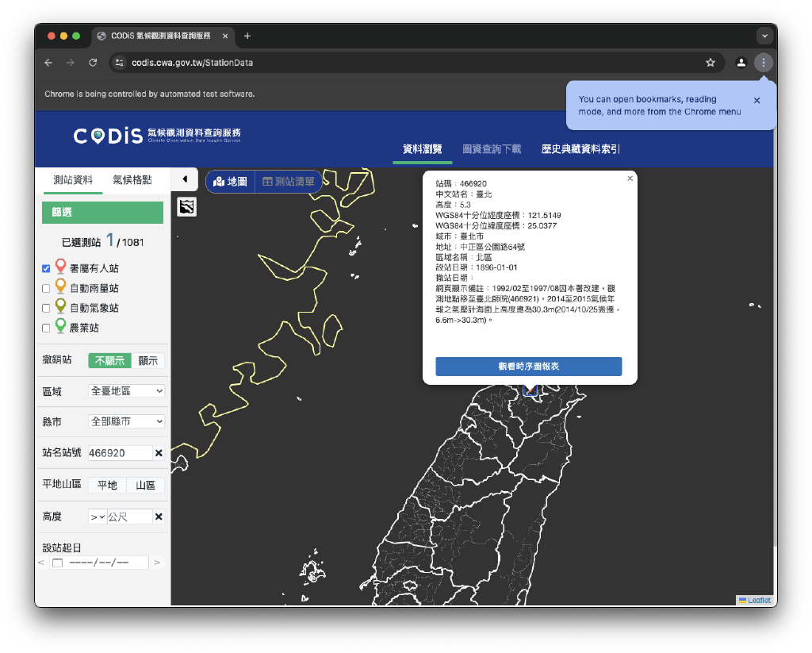Collapse the sidebar with the arrow button
Screen dimensions: 812x653
(x=186, y=179)
